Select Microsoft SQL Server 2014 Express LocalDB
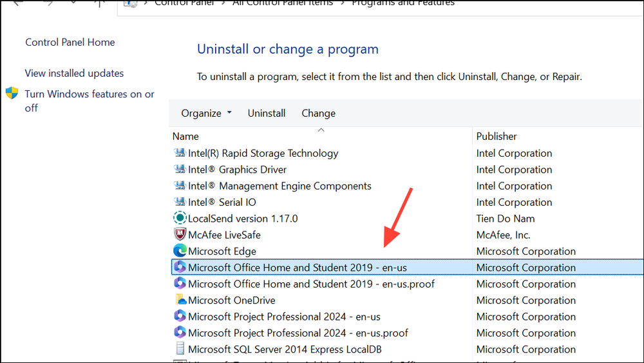Image resolution: width=644 pixels, height=363 pixels. (x=285, y=349)
